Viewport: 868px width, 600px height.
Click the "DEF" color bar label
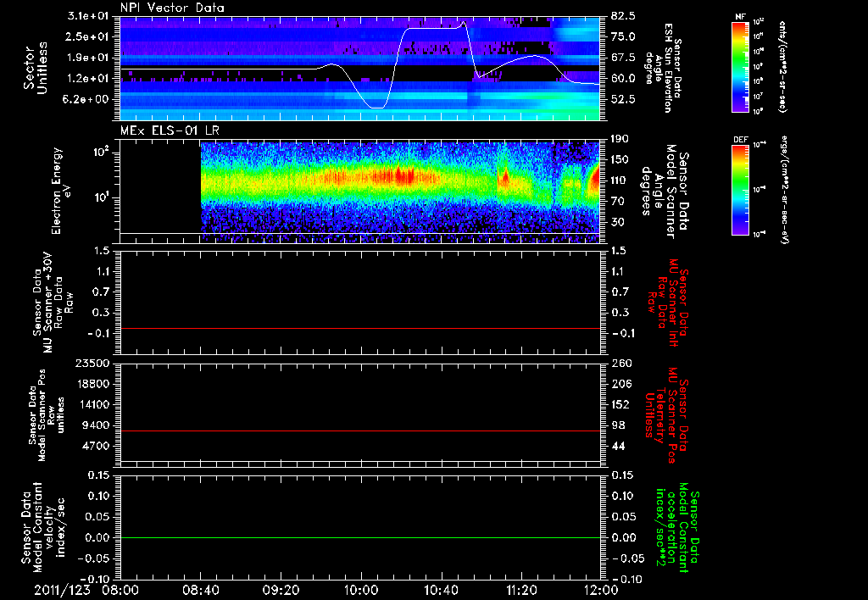740,140
